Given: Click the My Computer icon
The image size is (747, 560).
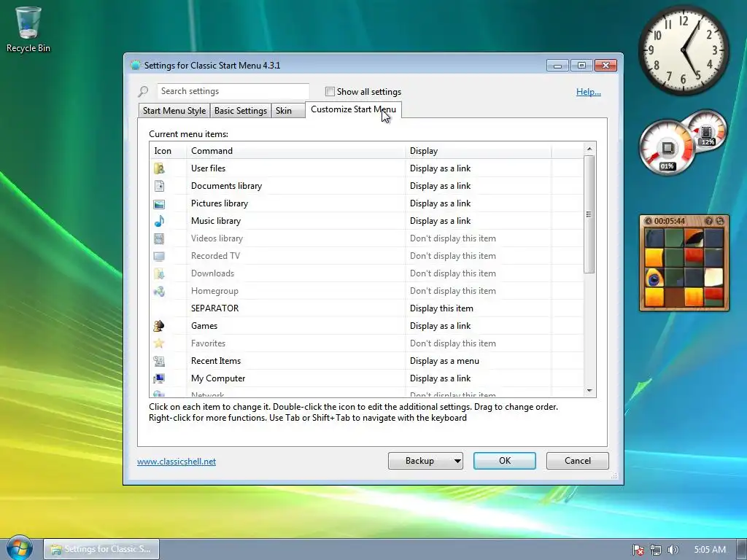Looking at the screenshot, I should pos(159,378).
